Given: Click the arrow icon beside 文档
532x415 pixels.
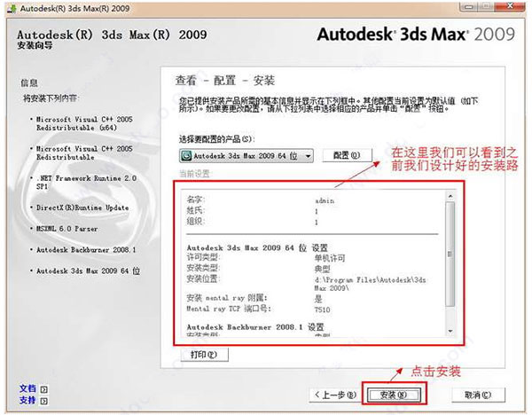Looking at the screenshot, I should coord(44,389).
